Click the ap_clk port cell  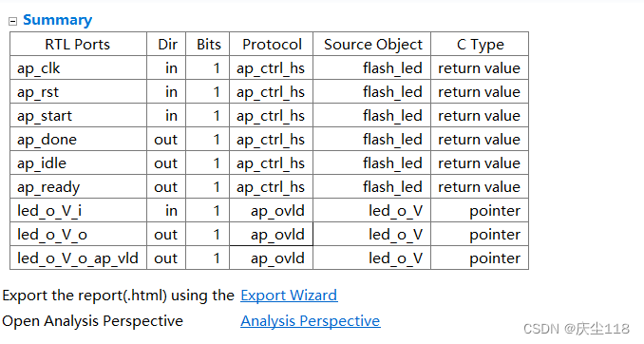pos(78,67)
